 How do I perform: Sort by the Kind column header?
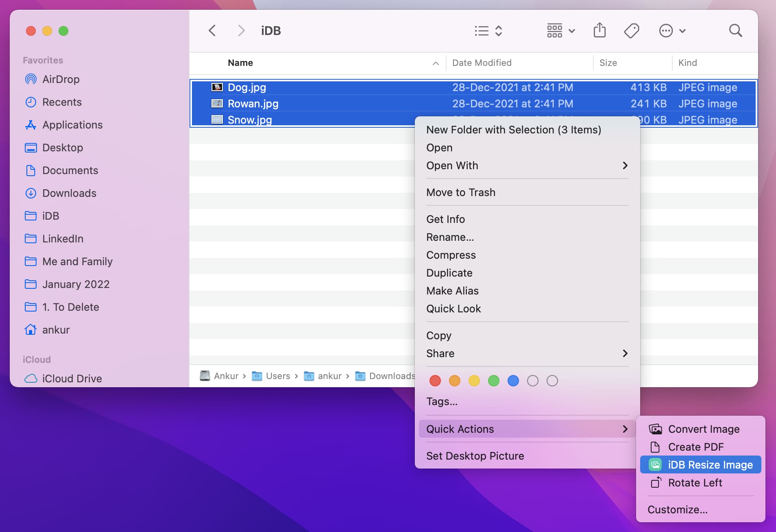click(687, 63)
